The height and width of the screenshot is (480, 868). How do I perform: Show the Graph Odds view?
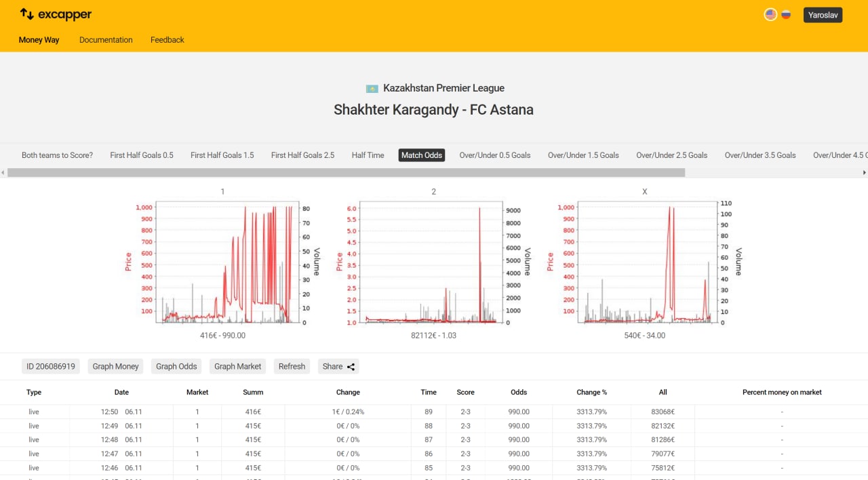176,367
